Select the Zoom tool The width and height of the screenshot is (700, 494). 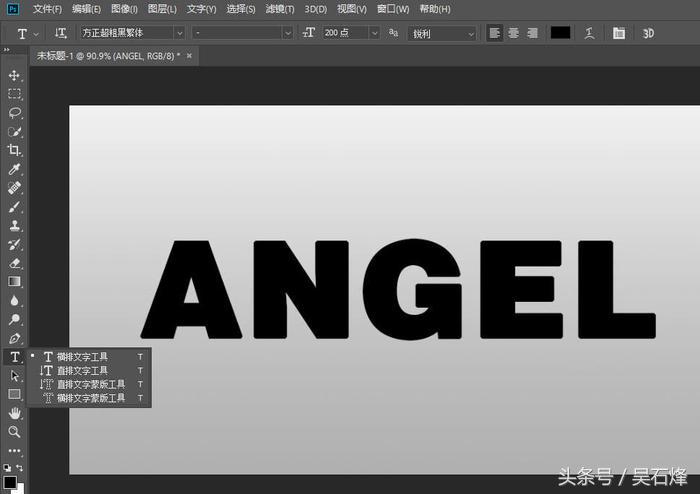[x=14, y=432]
